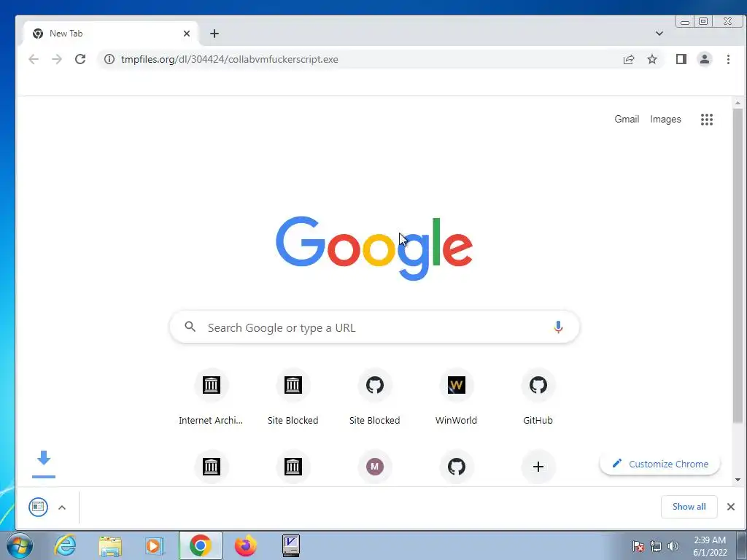This screenshot has height=560, width=747.
Task: Open the Site Blocked shortcut with archive icon
Action: [x=293, y=397]
